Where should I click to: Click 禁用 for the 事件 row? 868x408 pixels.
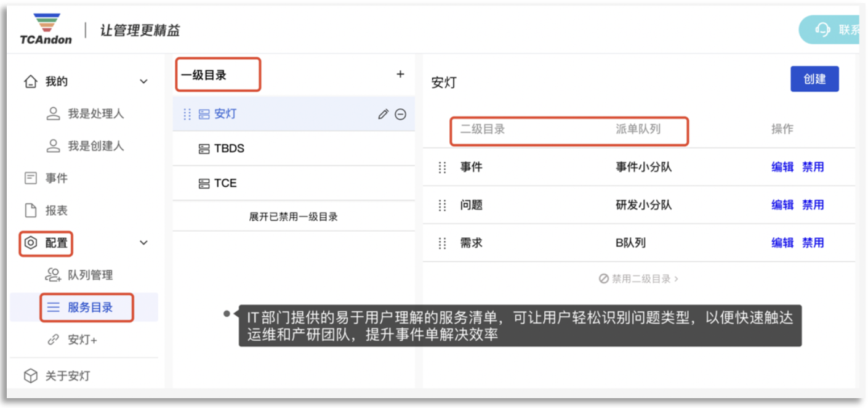click(813, 167)
